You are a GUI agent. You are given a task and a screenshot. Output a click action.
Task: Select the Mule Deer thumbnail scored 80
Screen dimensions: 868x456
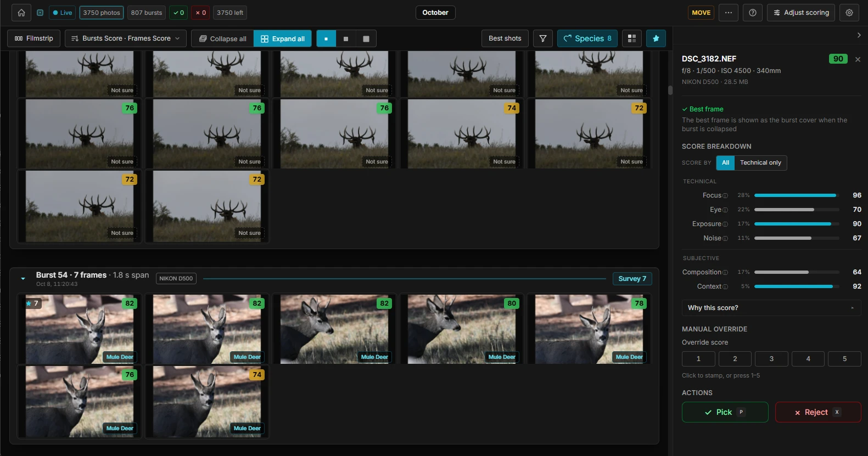click(x=462, y=329)
